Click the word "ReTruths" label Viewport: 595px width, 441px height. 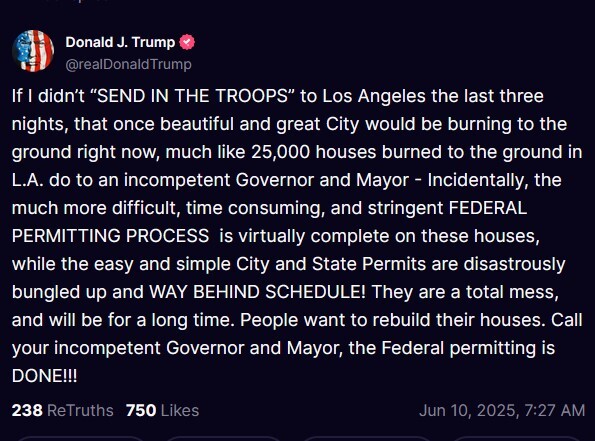point(80,410)
